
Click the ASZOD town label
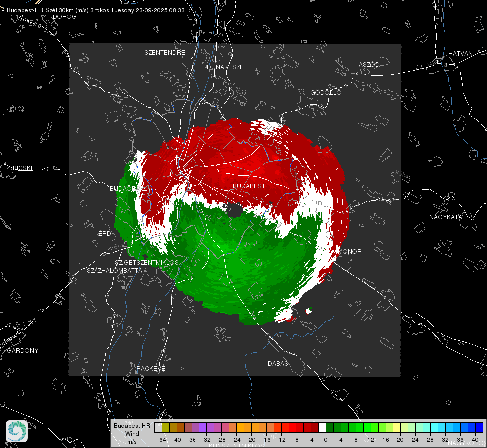click(369, 65)
